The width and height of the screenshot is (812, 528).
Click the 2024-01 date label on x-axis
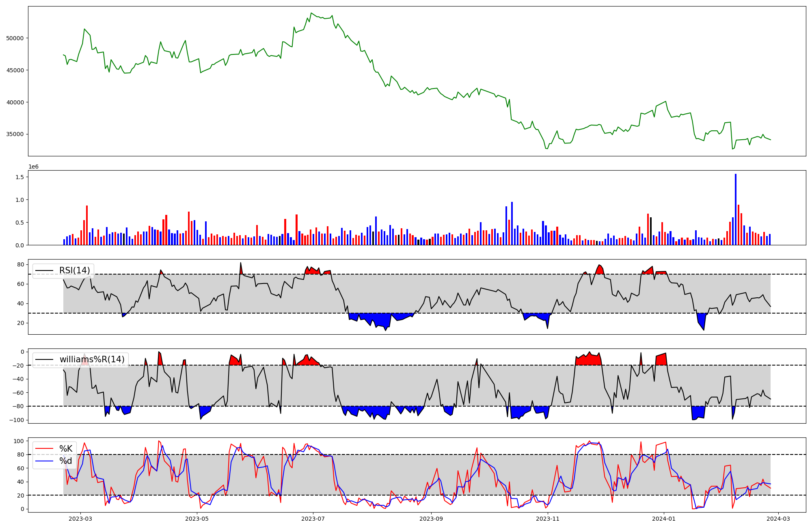664,519
